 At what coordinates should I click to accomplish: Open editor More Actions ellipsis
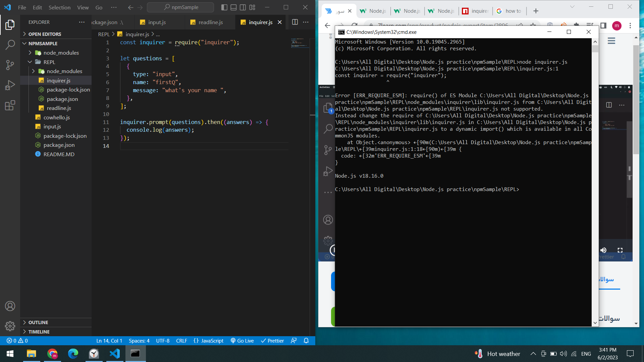pyautogui.click(x=306, y=22)
